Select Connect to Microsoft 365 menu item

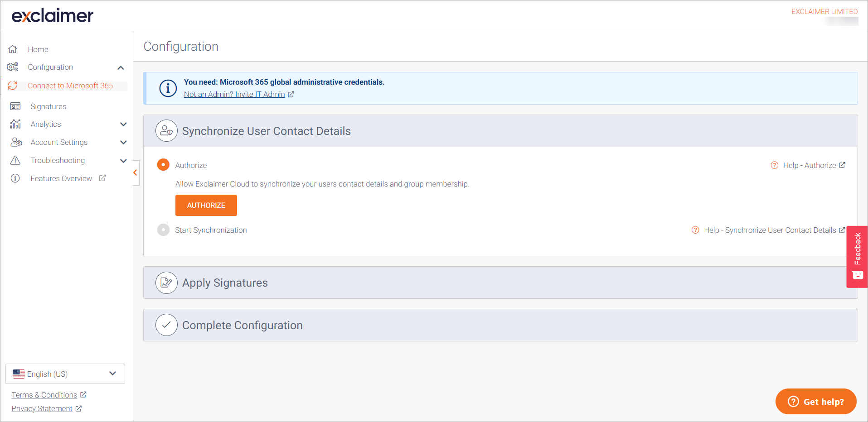pos(70,86)
